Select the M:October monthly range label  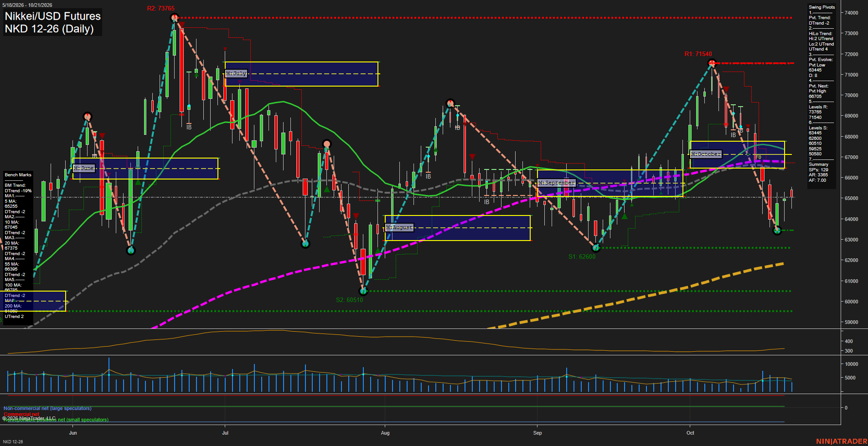click(x=706, y=154)
